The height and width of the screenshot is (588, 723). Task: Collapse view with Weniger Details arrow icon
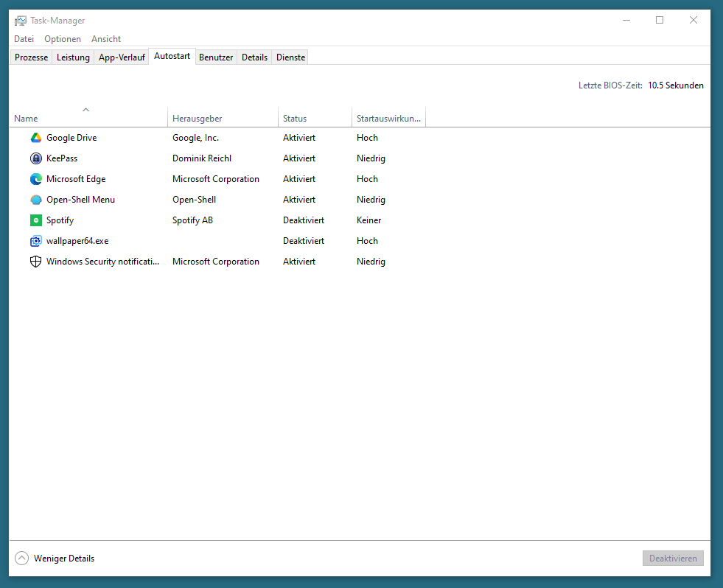pyautogui.click(x=21, y=558)
